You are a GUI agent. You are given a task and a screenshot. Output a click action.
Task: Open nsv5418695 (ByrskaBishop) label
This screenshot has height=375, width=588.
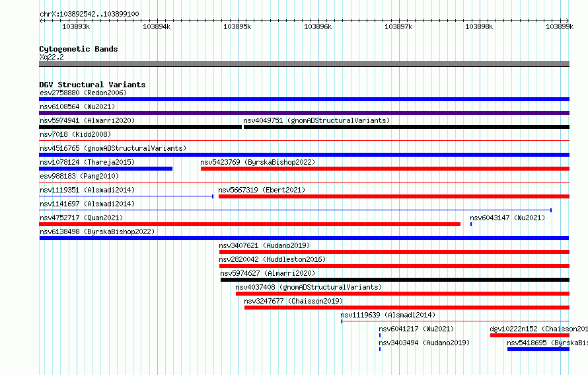(x=548, y=343)
